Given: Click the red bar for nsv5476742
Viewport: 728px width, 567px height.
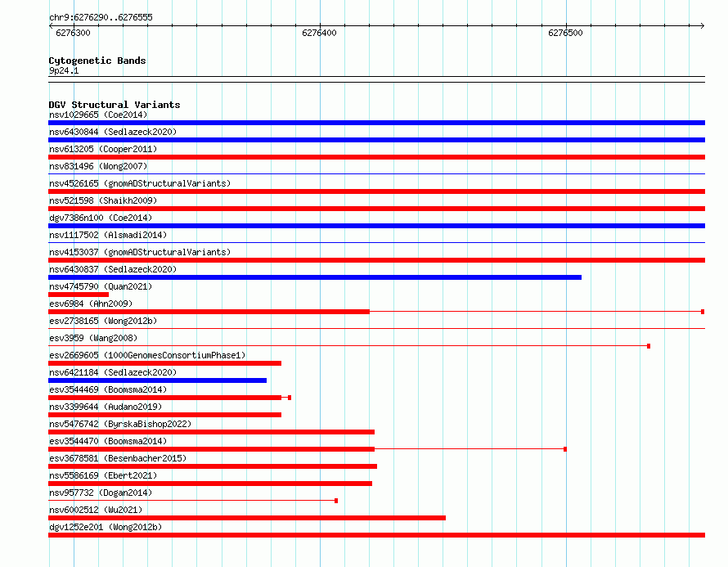Looking at the screenshot, I should point(211,432).
